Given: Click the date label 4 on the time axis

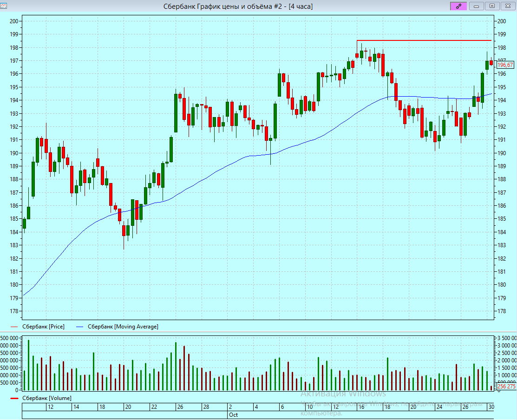Looking at the screenshot, I should pyautogui.click(x=256, y=407).
